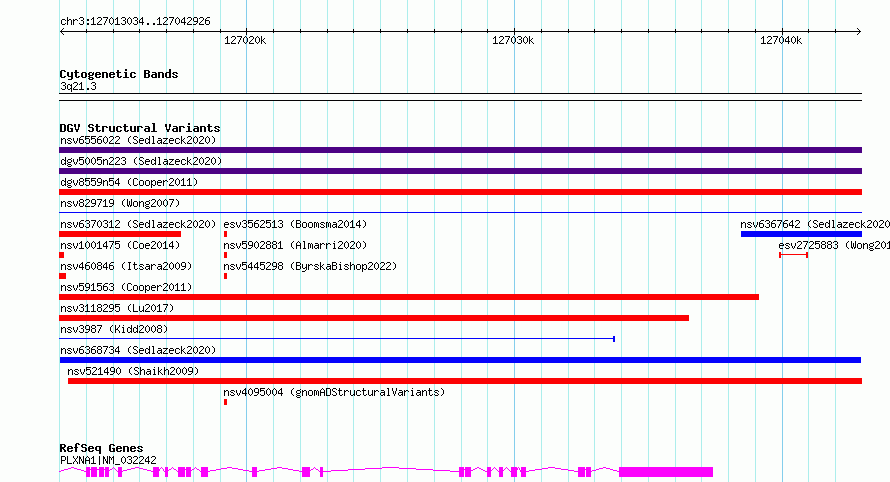Click the red bar under nsv521490

click(465, 381)
